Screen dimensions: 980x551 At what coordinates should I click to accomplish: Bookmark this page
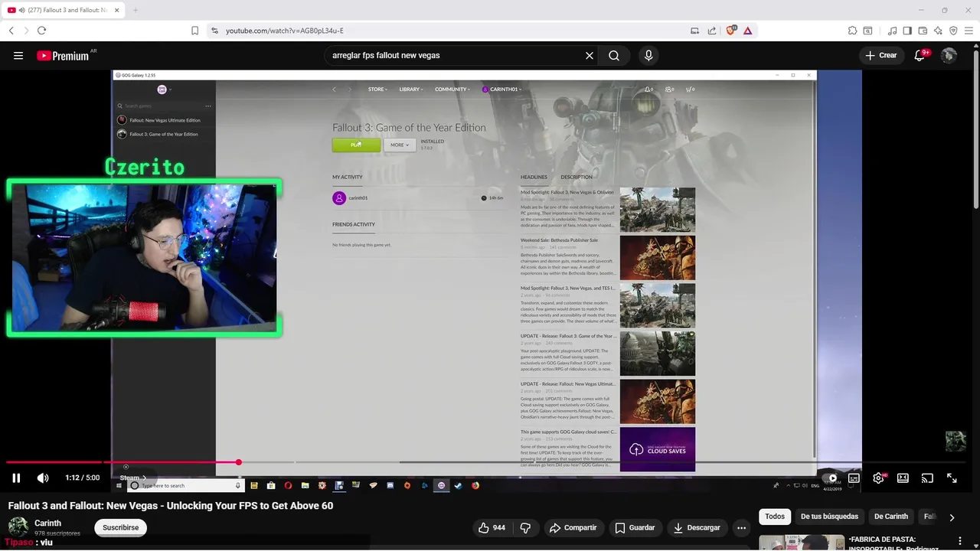[x=194, y=31]
